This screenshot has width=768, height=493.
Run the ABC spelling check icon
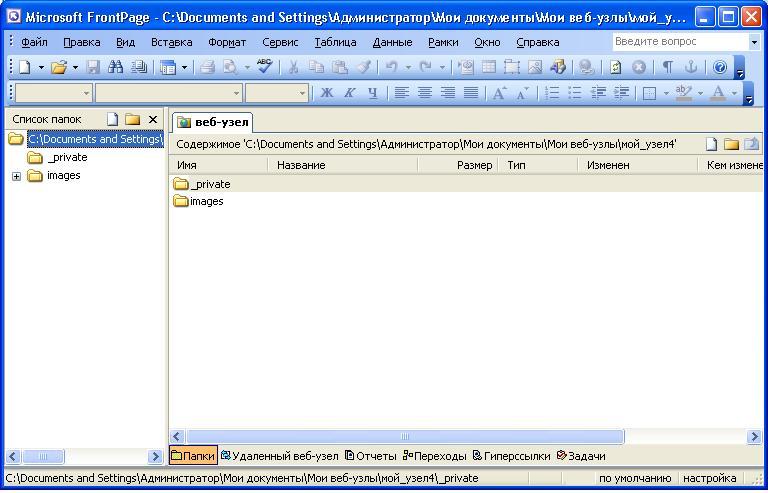tap(265, 66)
